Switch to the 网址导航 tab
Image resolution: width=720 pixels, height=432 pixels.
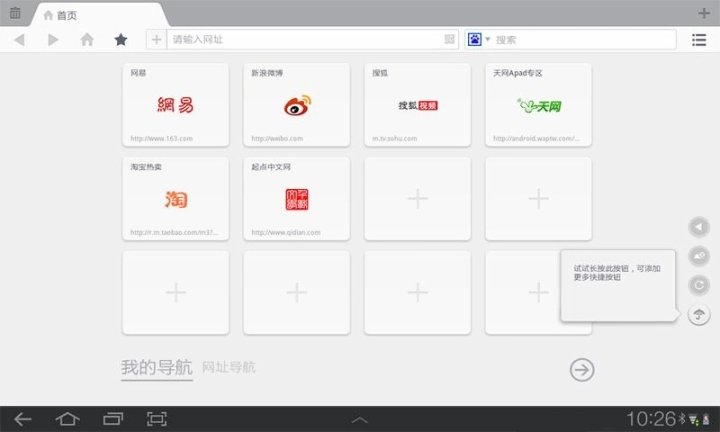click(229, 367)
